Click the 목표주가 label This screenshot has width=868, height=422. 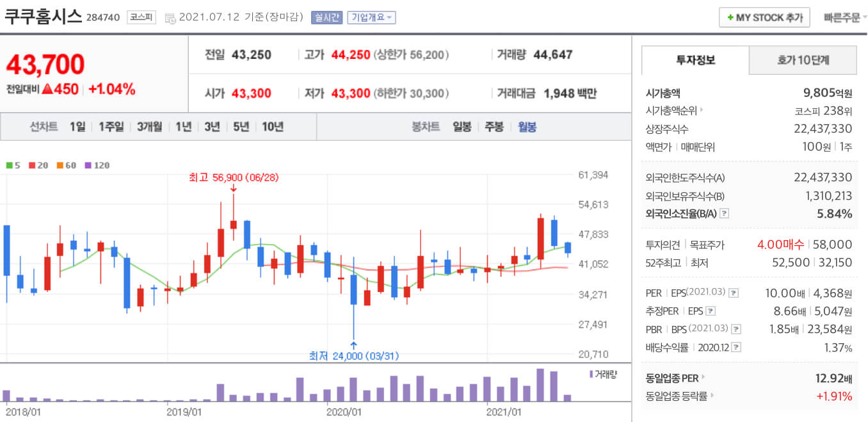[x=707, y=245]
